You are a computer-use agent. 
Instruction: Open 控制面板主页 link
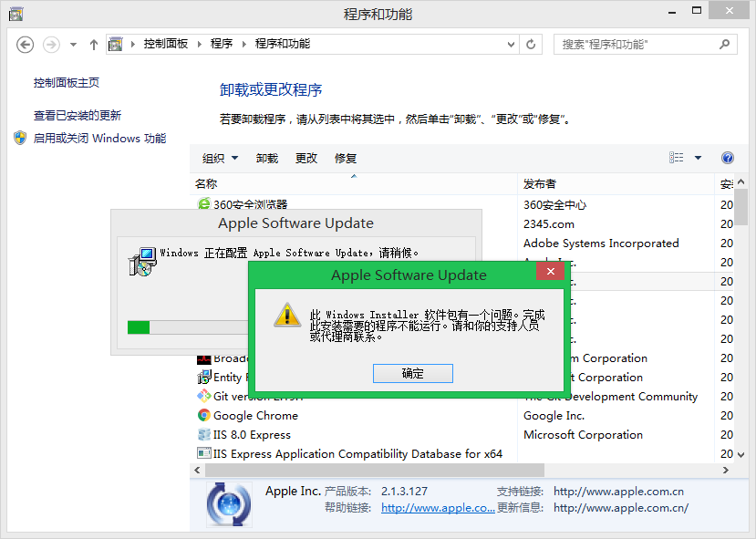[67, 83]
